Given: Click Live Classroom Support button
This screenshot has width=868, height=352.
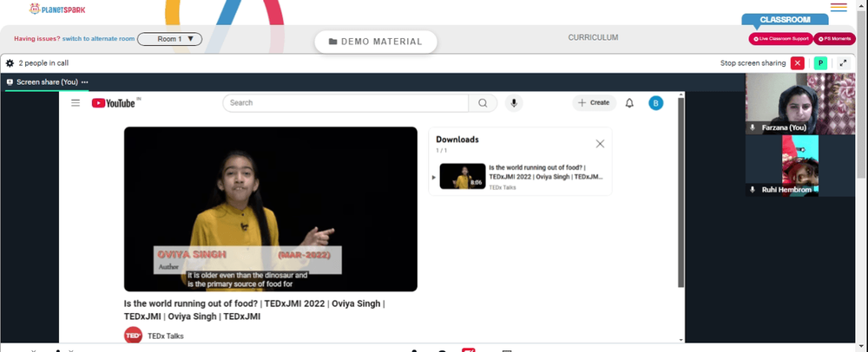Looking at the screenshot, I should point(780,39).
